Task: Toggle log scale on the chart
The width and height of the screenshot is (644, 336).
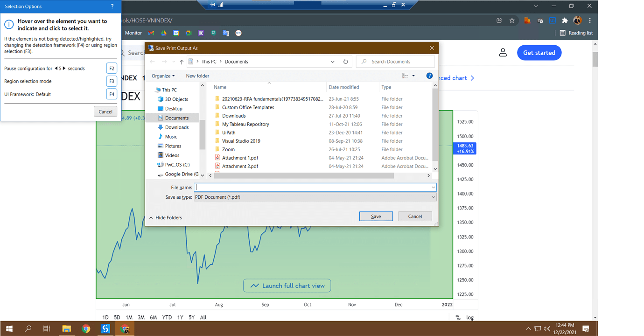Action: (x=470, y=317)
